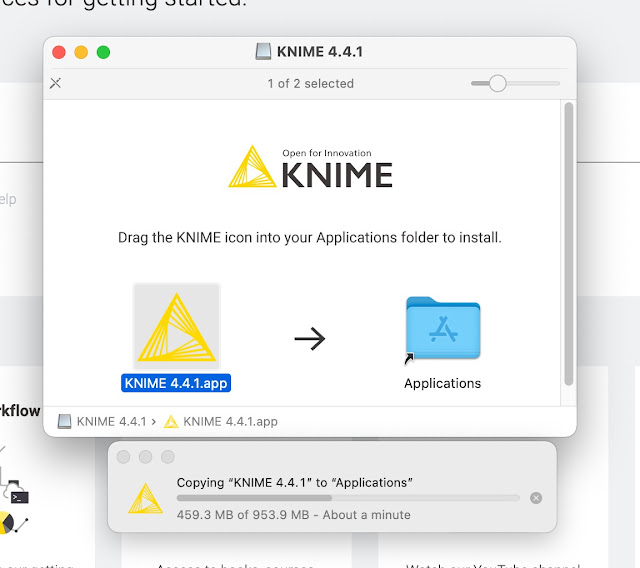Click the KNIME 4.4.1 window title

click(x=320, y=52)
